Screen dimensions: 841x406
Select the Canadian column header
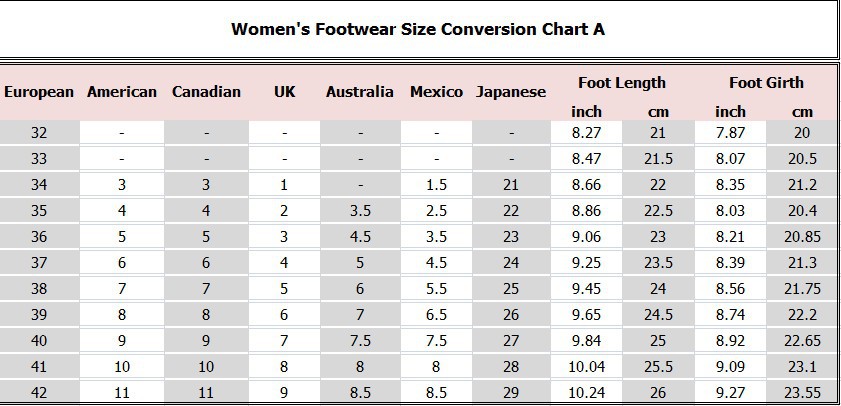[x=206, y=92]
